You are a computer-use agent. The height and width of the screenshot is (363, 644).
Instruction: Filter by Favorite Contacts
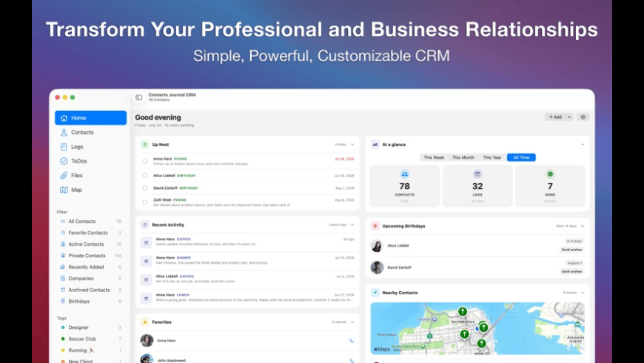tap(91, 233)
